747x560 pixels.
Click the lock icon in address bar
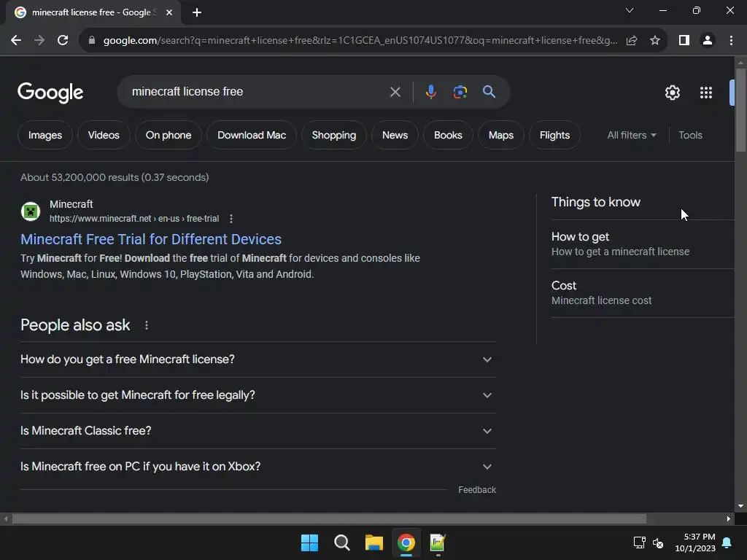pyautogui.click(x=92, y=41)
